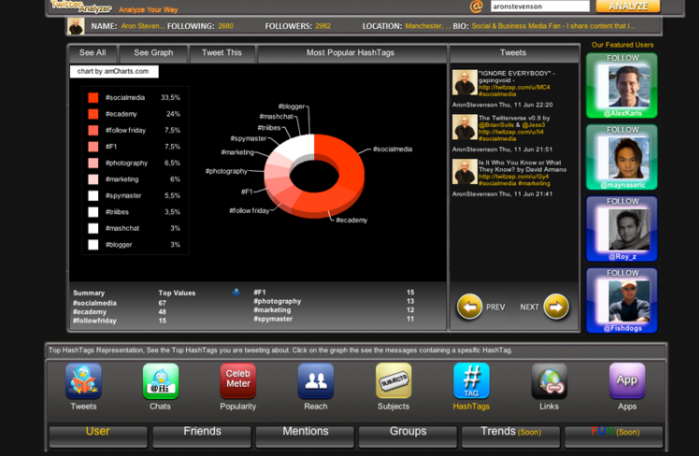Open the Celeb Meter Popularity icon
Image resolution: width=699 pixels, height=456 pixels.
(x=238, y=381)
